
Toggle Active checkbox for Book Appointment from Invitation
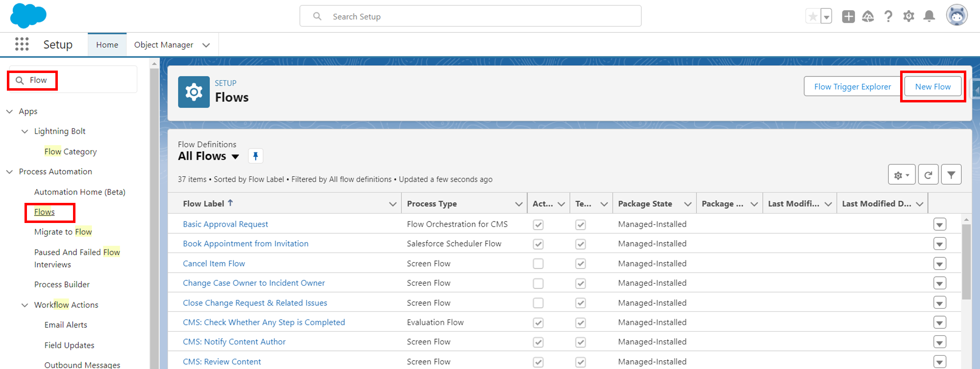pyautogui.click(x=538, y=244)
